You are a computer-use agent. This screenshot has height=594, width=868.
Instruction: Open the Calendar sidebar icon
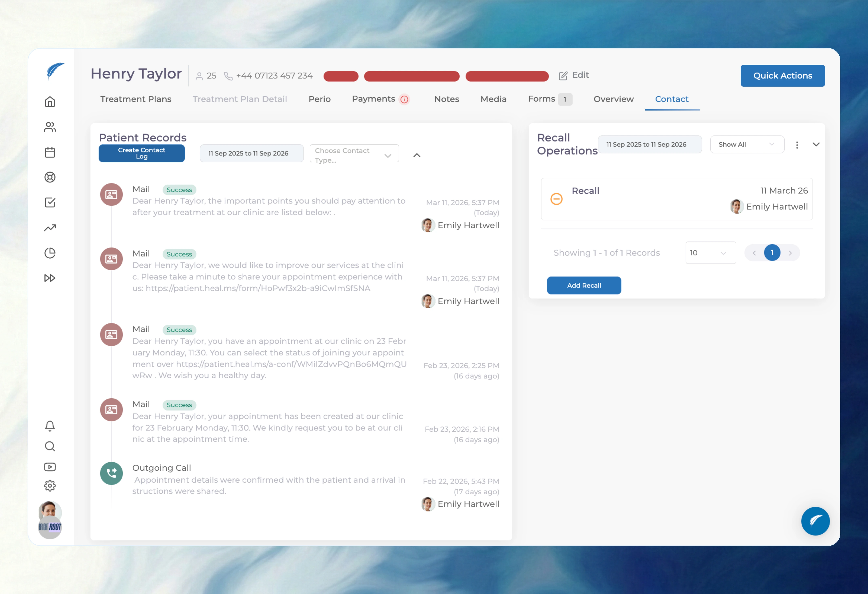click(50, 152)
